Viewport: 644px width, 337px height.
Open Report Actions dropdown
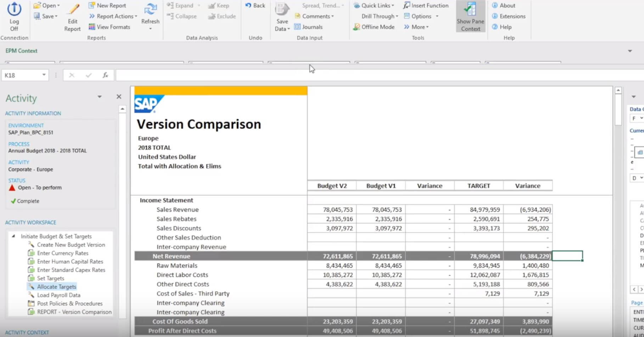click(x=113, y=16)
